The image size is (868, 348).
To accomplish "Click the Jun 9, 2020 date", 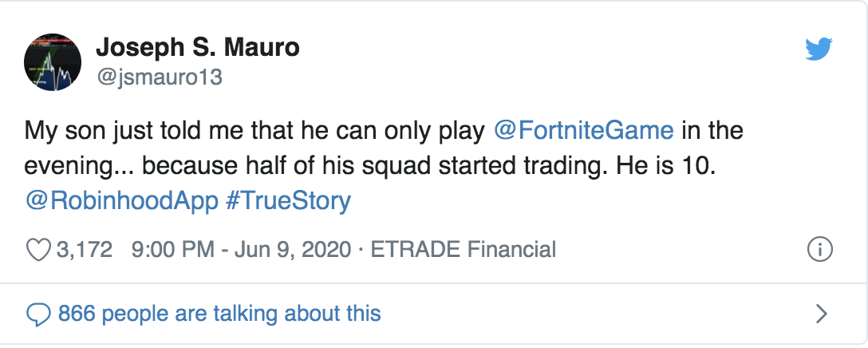I will click(293, 250).
